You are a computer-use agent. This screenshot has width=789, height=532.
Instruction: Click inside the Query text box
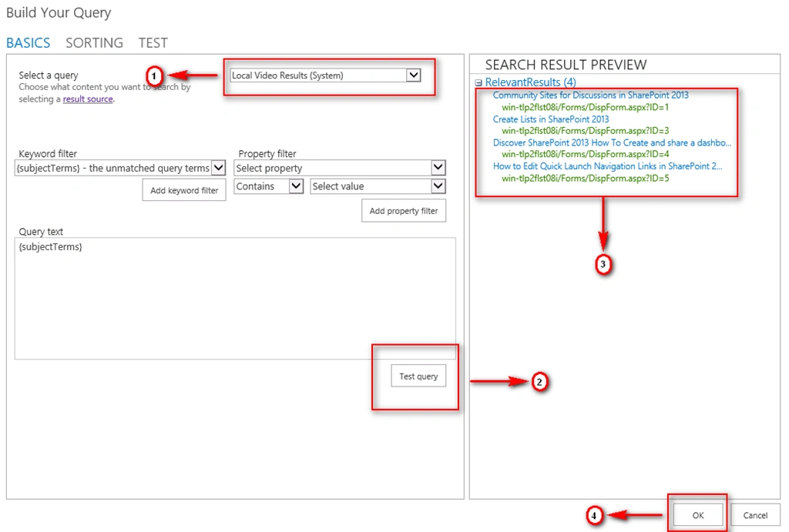[x=235, y=298]
